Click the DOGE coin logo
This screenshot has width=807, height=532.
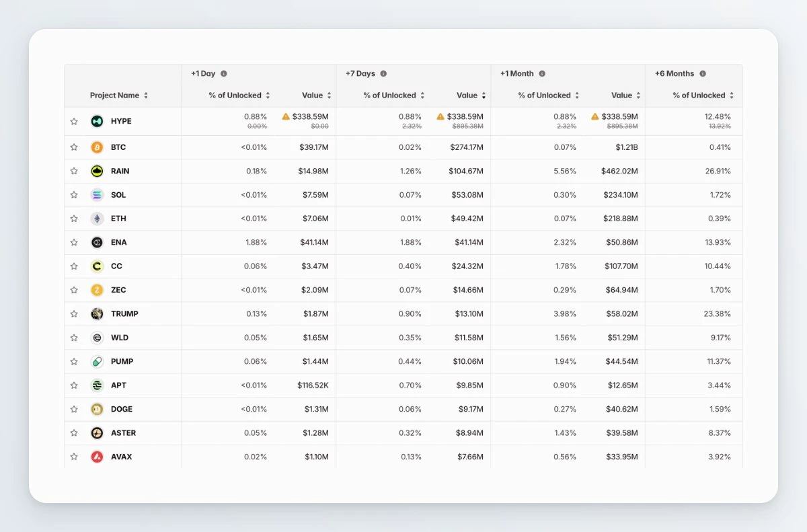tap(97, 409)
